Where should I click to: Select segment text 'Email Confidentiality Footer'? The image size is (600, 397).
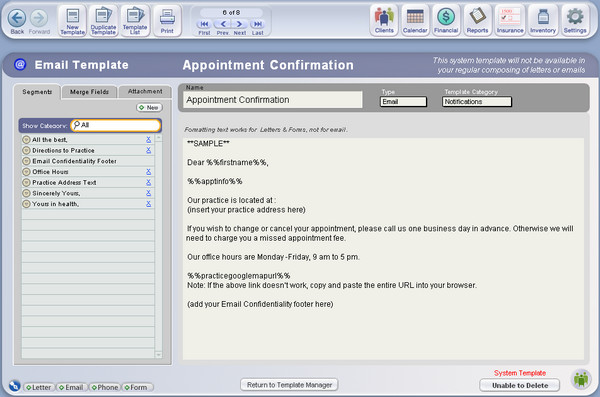click(74, 161)
